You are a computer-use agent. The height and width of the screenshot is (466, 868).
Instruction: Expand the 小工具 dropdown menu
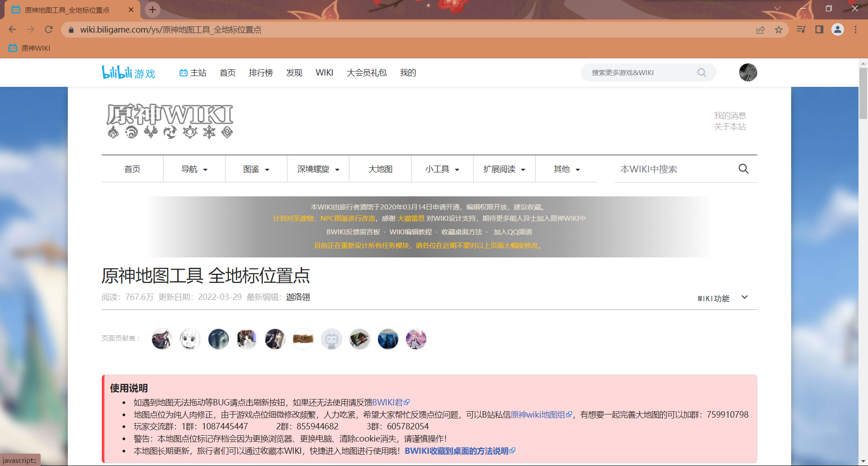pyautogui.click(x=442, y=169)
